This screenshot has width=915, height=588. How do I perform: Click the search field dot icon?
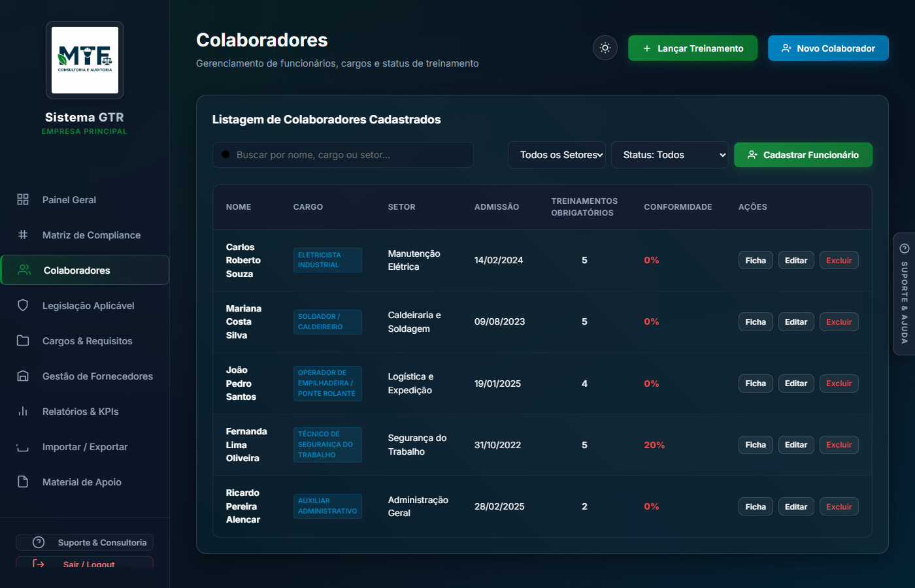pos(225,155)
